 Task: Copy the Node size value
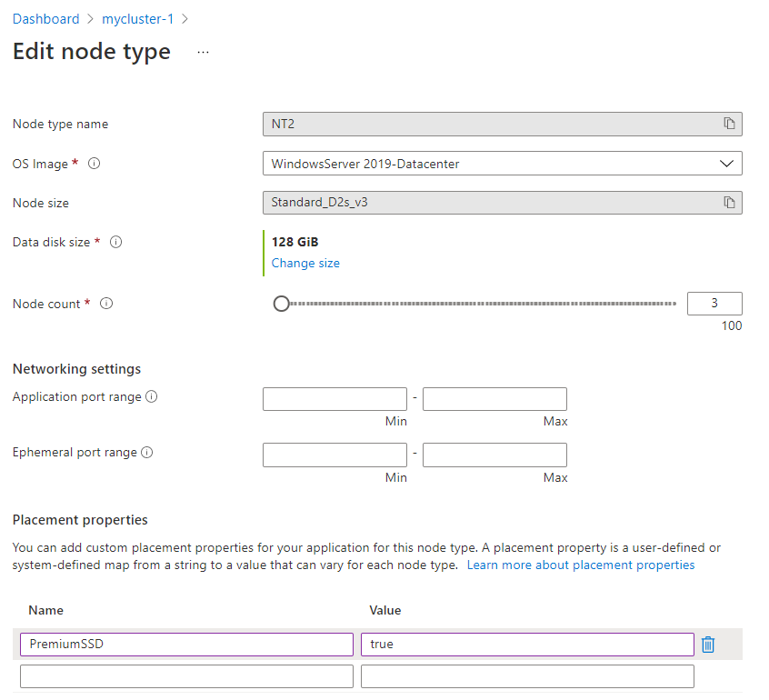pyautogui.click(x=729, y=203)
